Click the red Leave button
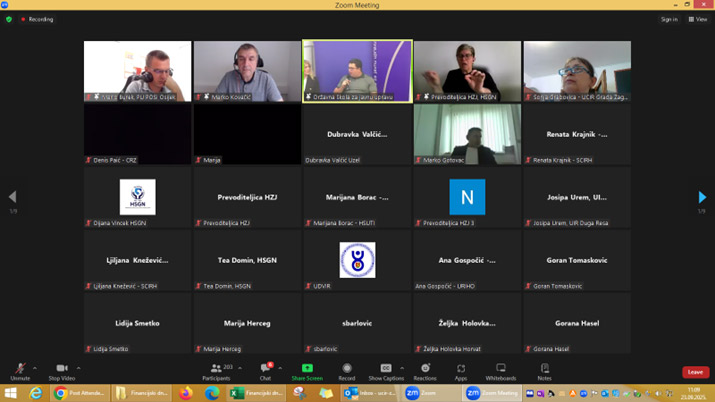 click(x=695, y=372)
